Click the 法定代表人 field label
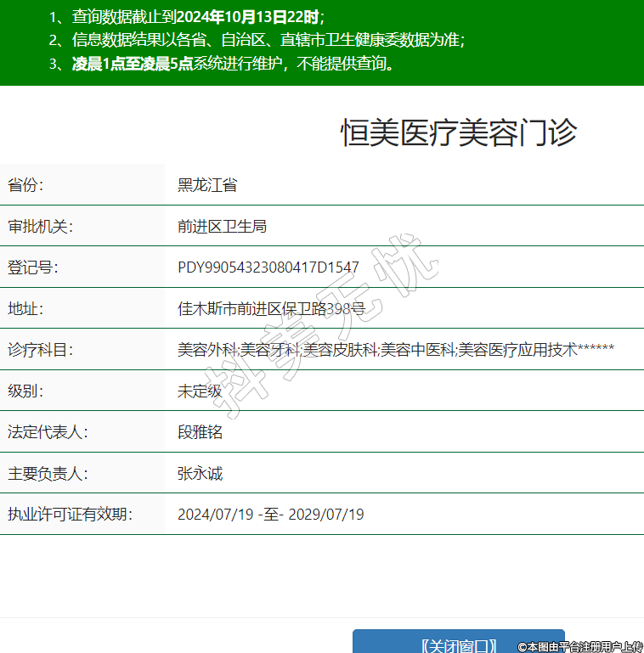Viewport: 644px width, 653px height. coord(48,432)
